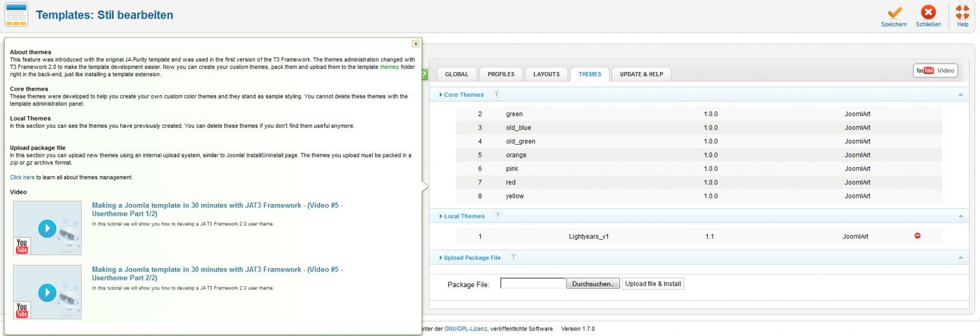Select the old_green theme row
Image resolution: width=980 pixels, height=336 pixels.
699,142
